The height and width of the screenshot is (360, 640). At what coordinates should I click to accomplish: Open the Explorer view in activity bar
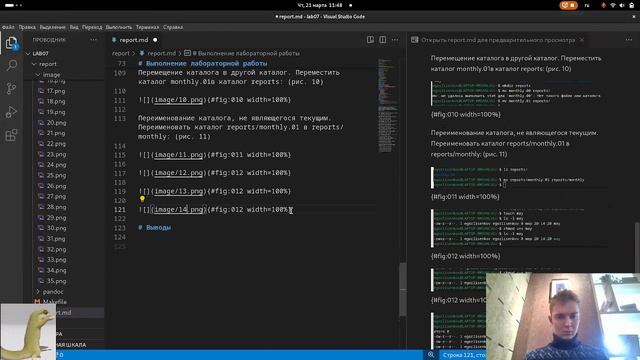11,43
